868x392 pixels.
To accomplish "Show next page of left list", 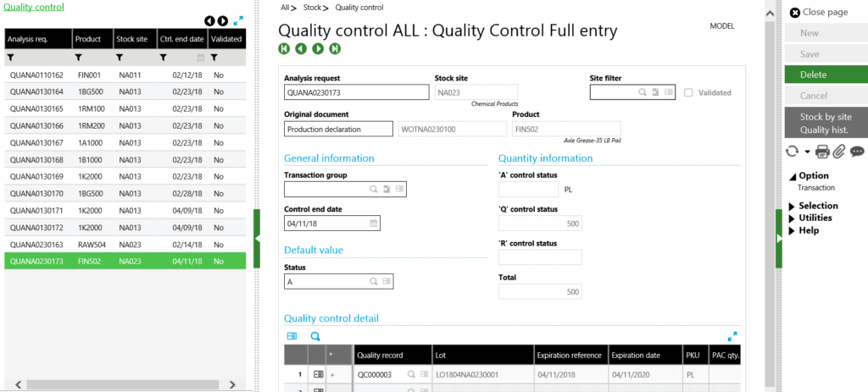I will [223, 21].
